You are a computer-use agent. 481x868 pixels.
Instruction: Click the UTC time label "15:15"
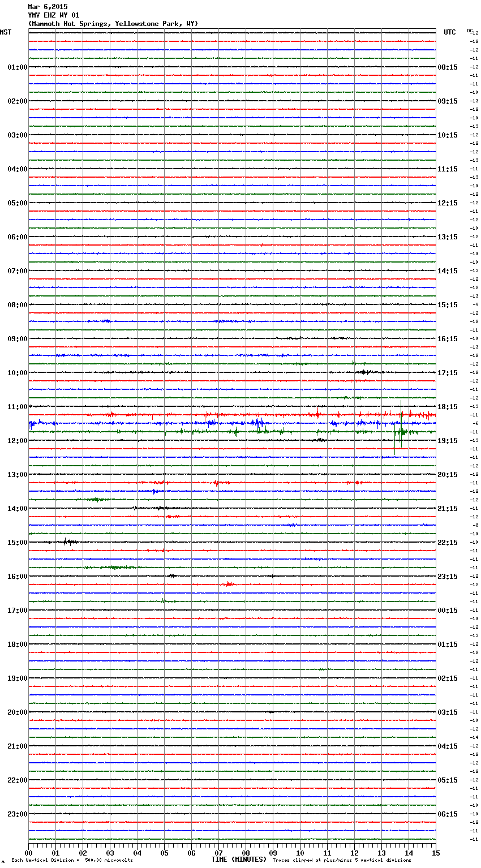tap(448, 305)
